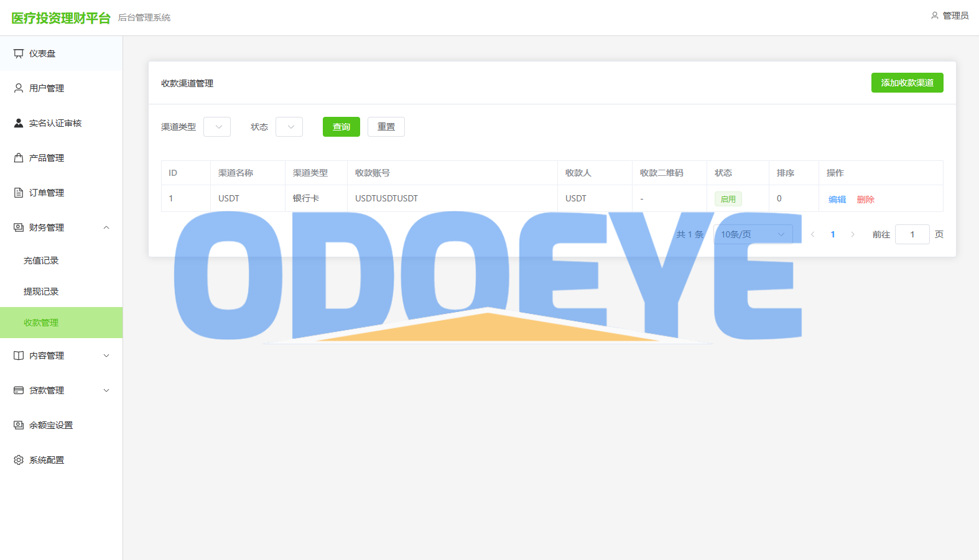Click the 重置 button
This screenshot has width=979, height=560.
(x=386, y=127)
